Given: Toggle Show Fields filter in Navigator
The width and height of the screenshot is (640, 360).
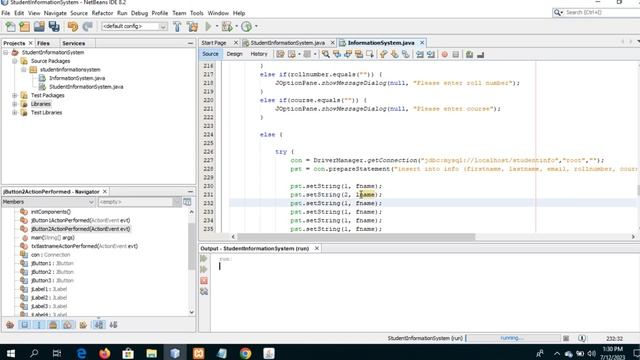Looking at the screenshot, I should [x=24, y=325].
